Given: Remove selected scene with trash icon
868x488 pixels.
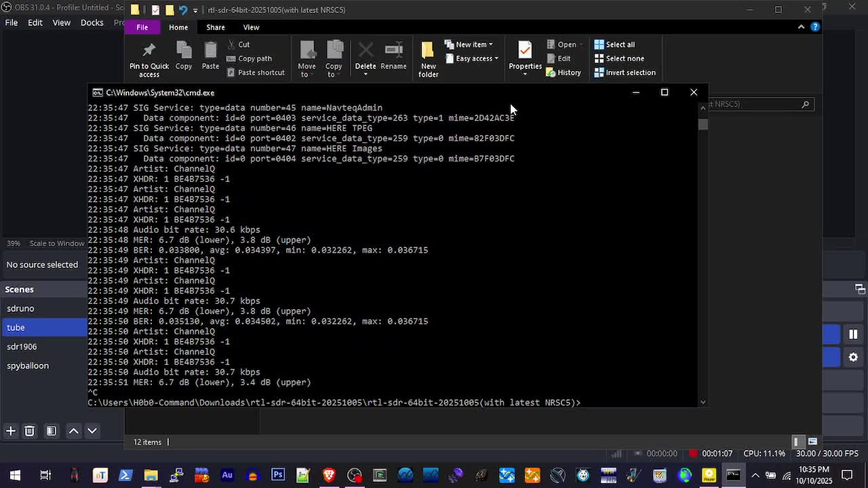Looking at the screenshot, I should click(x=30, y=431).
